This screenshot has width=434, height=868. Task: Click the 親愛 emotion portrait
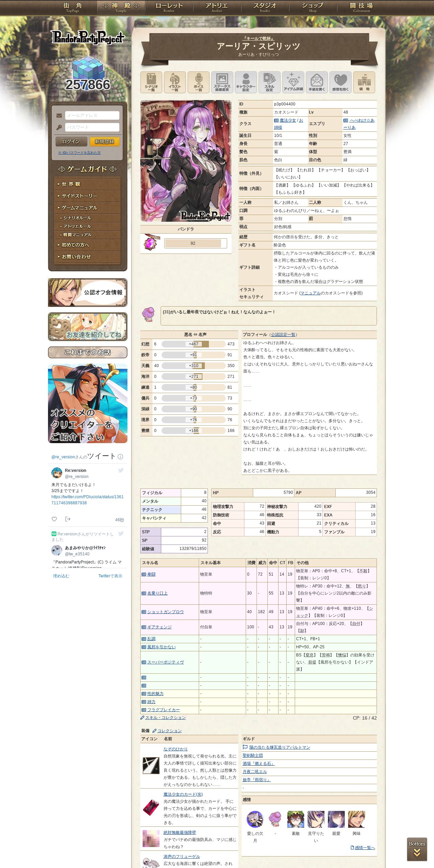336,819
